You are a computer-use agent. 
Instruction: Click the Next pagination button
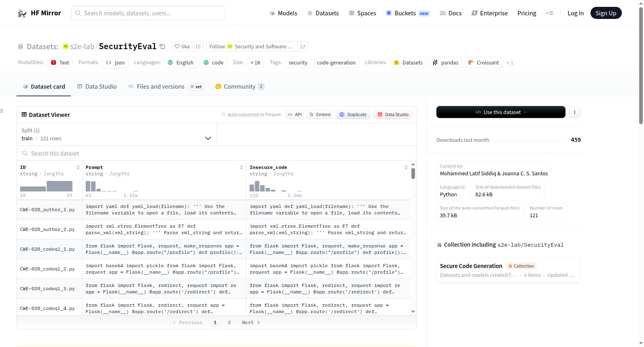point(251,322)
